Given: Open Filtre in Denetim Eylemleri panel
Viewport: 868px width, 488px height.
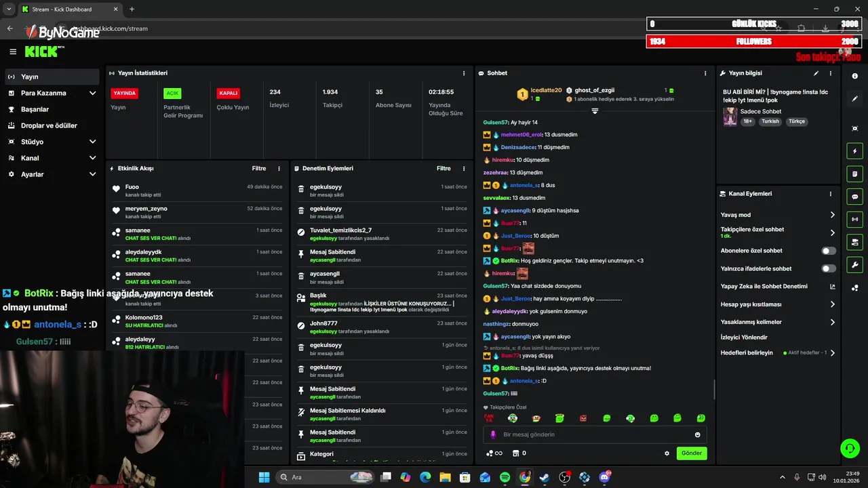Looking at the screenshot, I should click(443, 168).
